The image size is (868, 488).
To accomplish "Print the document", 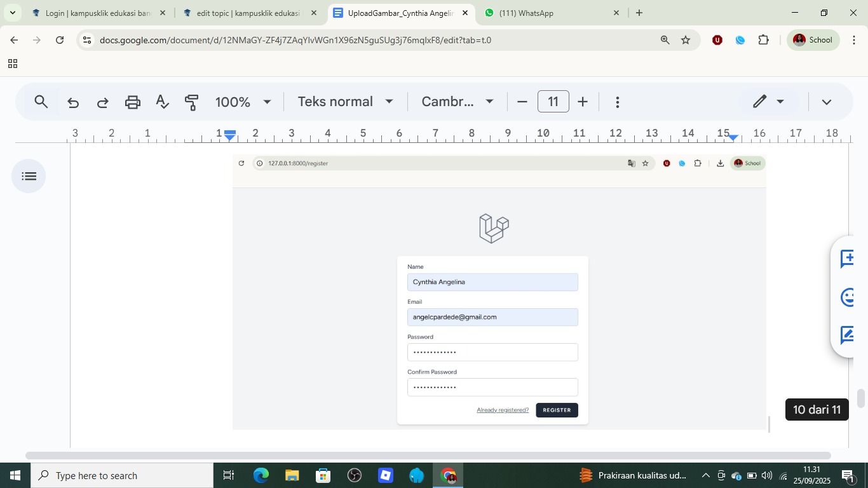I will [x=132, y=102].
